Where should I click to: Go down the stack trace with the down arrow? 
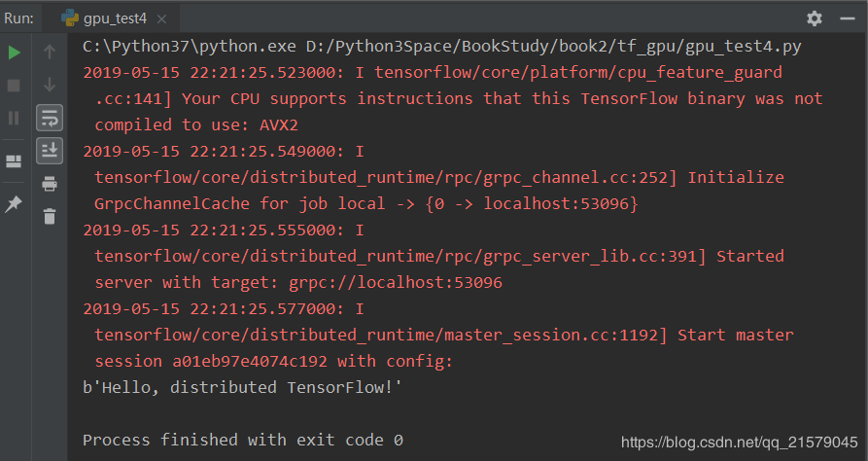50,85
